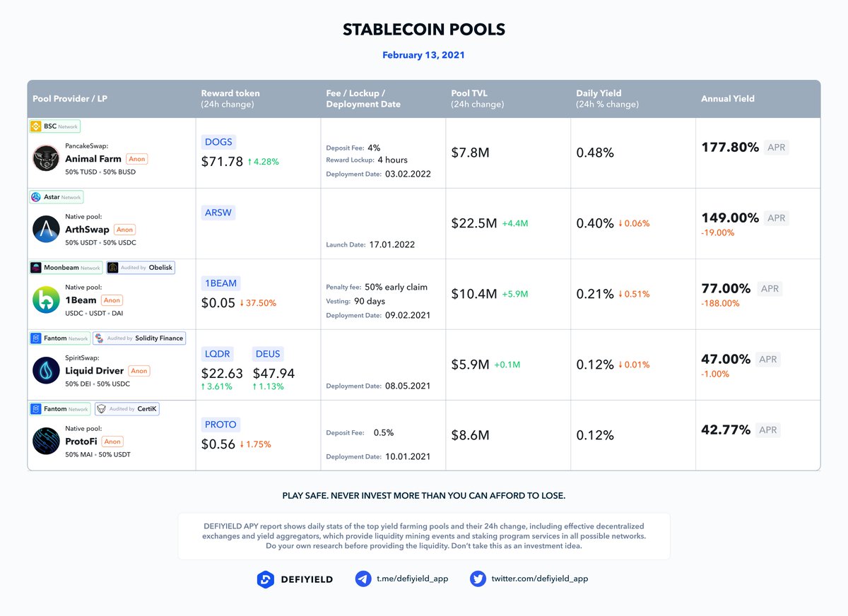
Task: Open the twitter.com/defiyield_app link
Action: [540, 579]
